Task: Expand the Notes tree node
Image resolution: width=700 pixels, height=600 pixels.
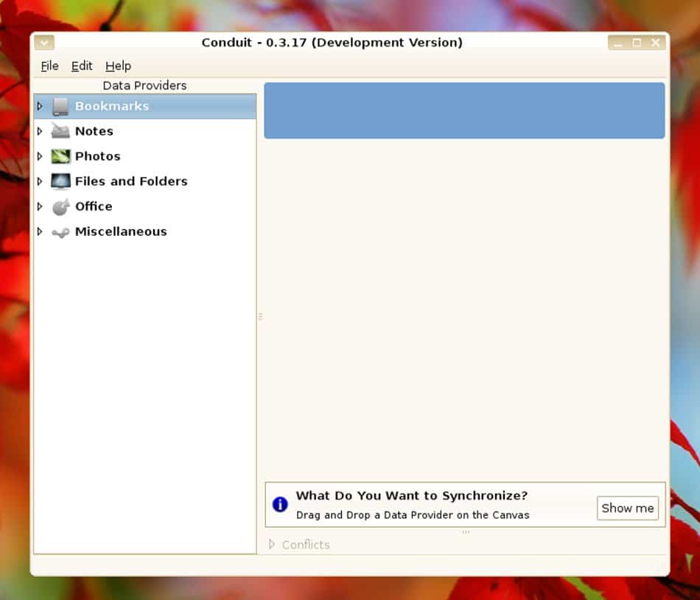Action: click(x=40, y=132)
